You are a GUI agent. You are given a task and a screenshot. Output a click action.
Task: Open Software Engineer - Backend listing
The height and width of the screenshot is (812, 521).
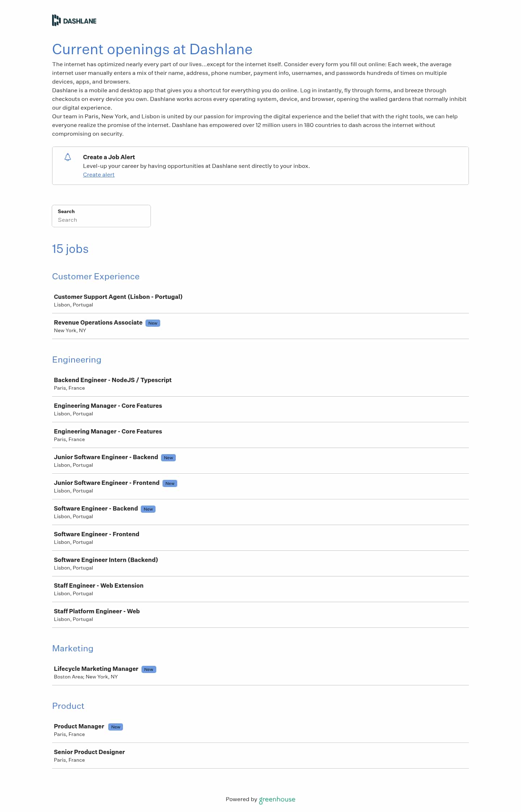pos(96,508)
